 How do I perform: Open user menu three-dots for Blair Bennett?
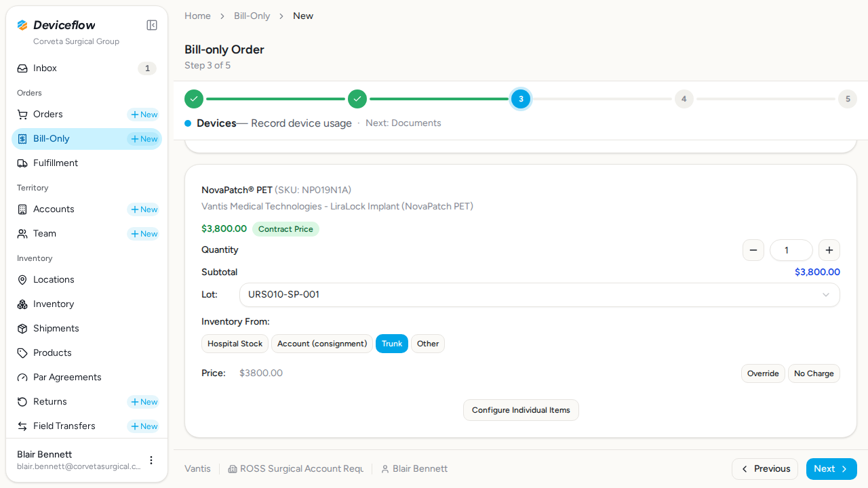(151, 460)
